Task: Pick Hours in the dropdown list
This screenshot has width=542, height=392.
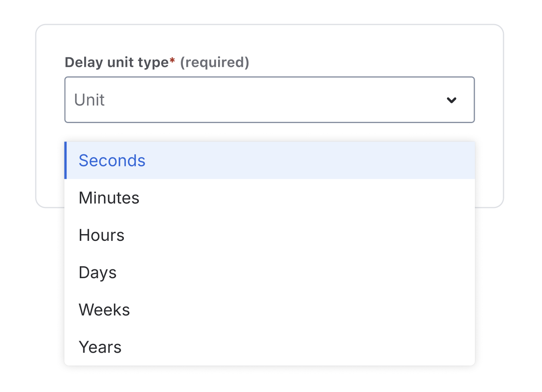Action: coord(101,235)
